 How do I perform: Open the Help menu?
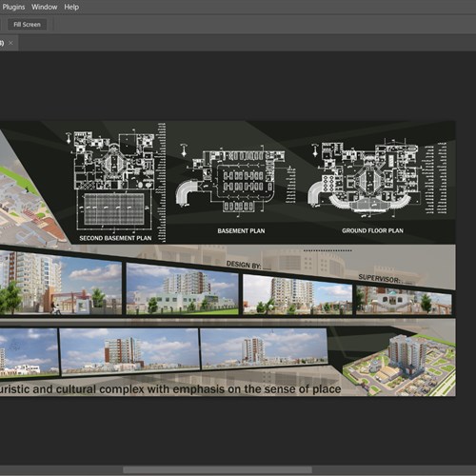coord(71,7)
